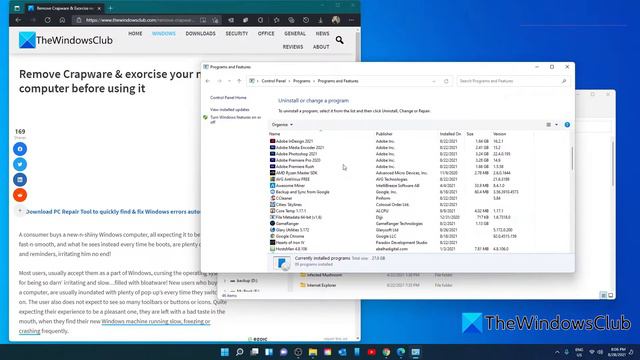Open DOWNLOADS menu on TheWindowsClub

(200, 33)
